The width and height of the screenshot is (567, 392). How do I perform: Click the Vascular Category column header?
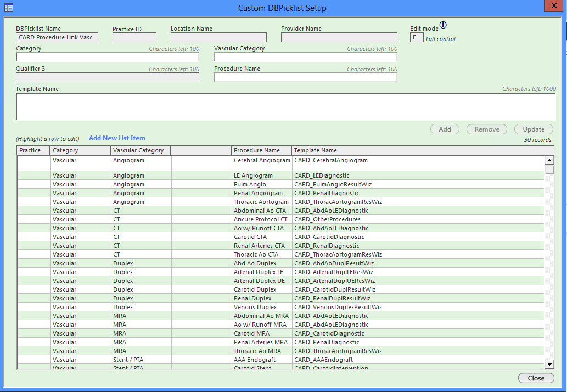[141, 150]
